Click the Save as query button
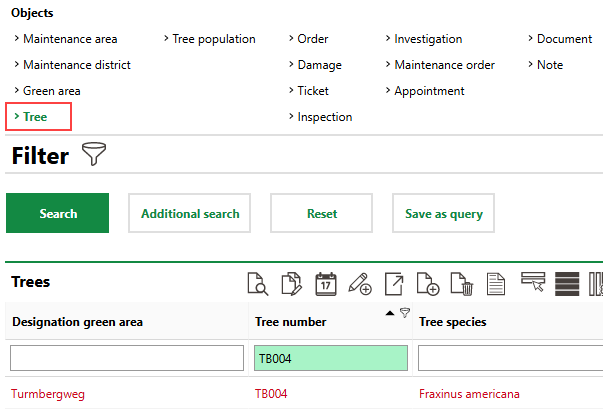 (443, 214)
